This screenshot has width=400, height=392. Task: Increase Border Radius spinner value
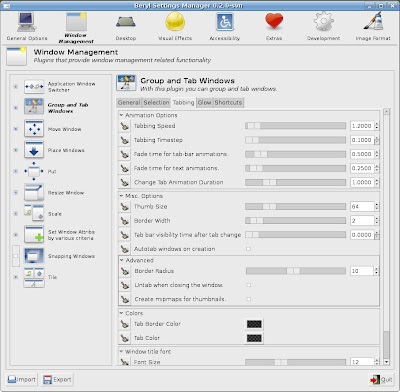click(377, 269)
